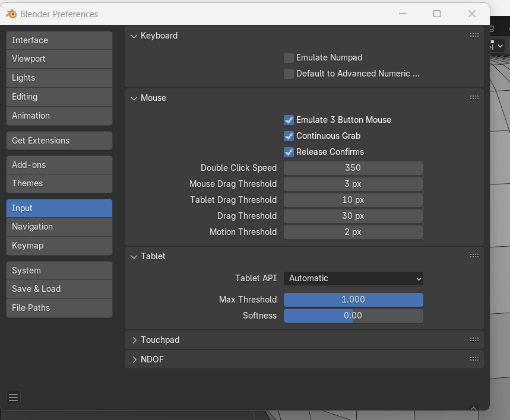Image resolution: width=510 pixels, height=420 pixels.
Task: Click the Tablet panel drag grip icon
Action: coord(474,256)
